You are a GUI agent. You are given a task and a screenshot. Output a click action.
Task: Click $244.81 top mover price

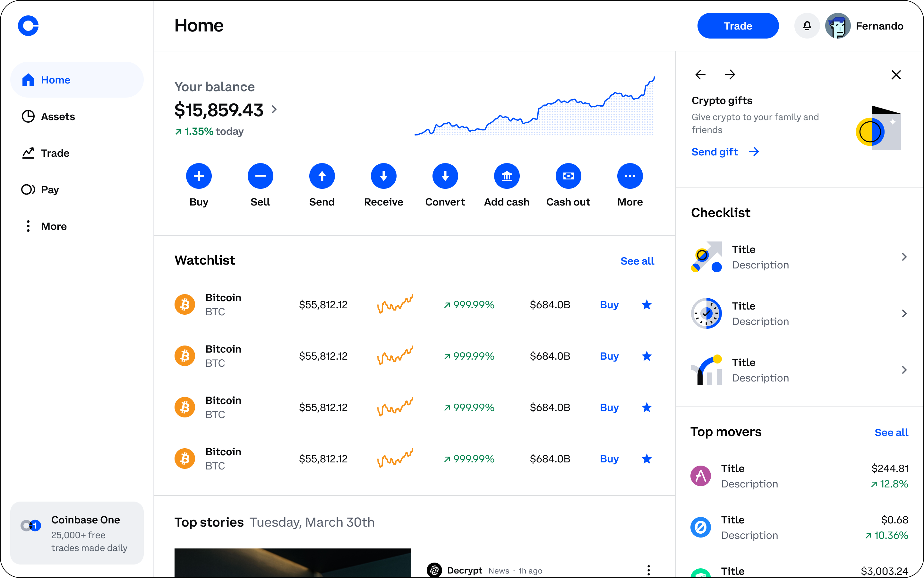(890, 468)
